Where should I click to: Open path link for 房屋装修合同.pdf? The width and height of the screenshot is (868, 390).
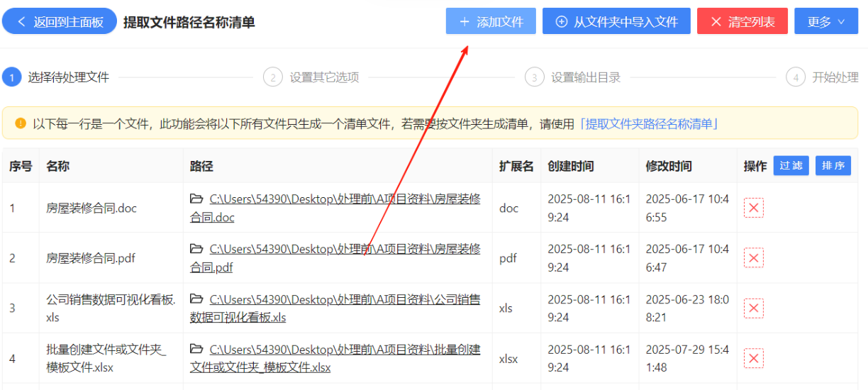click(335, 258)
